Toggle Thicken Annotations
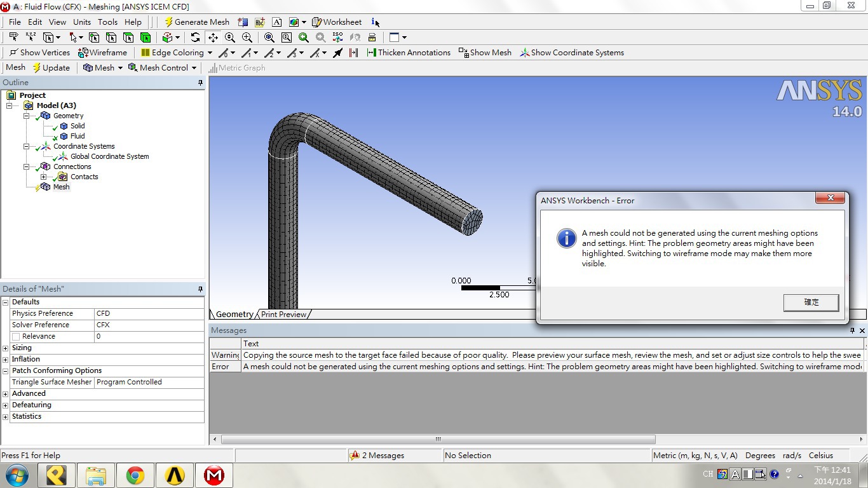This screenshot has height=488, width=868. coord(409,53)
